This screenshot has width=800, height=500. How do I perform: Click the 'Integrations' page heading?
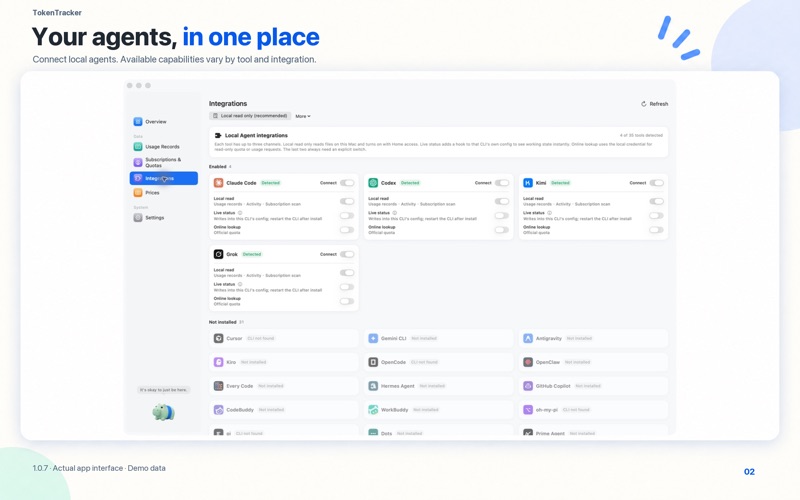coord(228,103)
